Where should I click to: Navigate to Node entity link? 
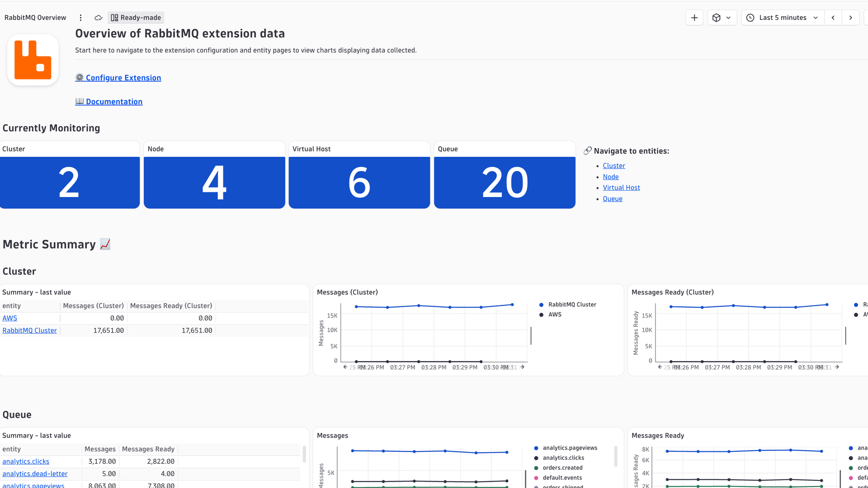(611, 177)
